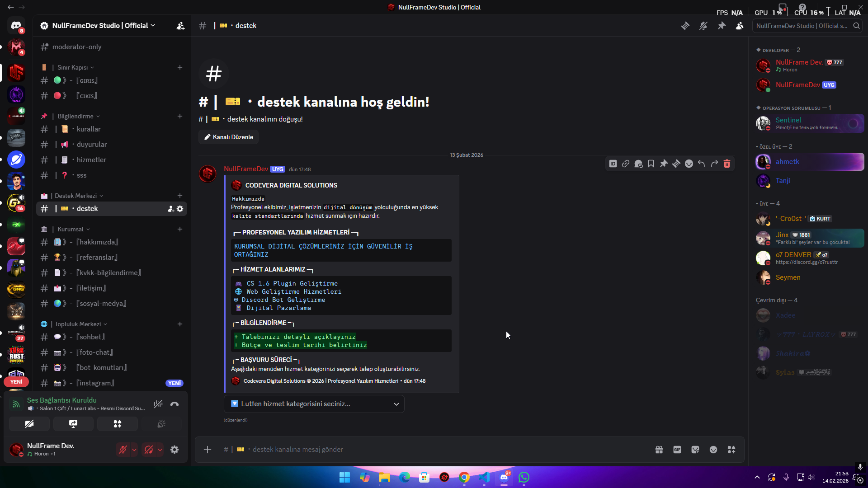Open WhatsApp from taskbar

click(x=524, y=477)
